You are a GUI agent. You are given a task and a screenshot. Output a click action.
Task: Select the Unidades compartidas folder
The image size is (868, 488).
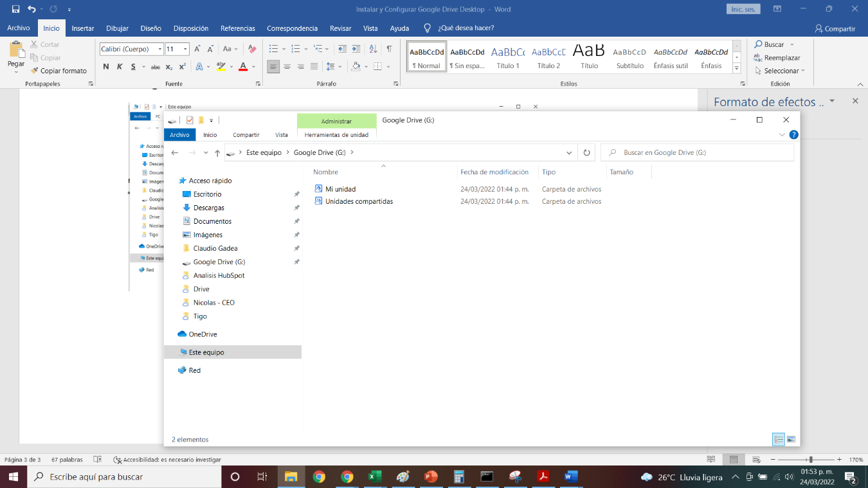359,201
